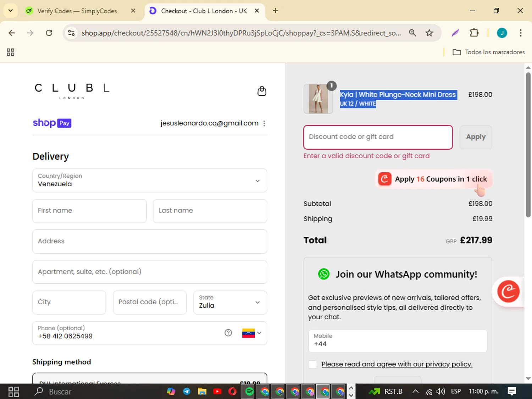Open Todos los marcadores bookmarks folder
The width and height of the screenshot is (532, 399).
tap(489, 52)
